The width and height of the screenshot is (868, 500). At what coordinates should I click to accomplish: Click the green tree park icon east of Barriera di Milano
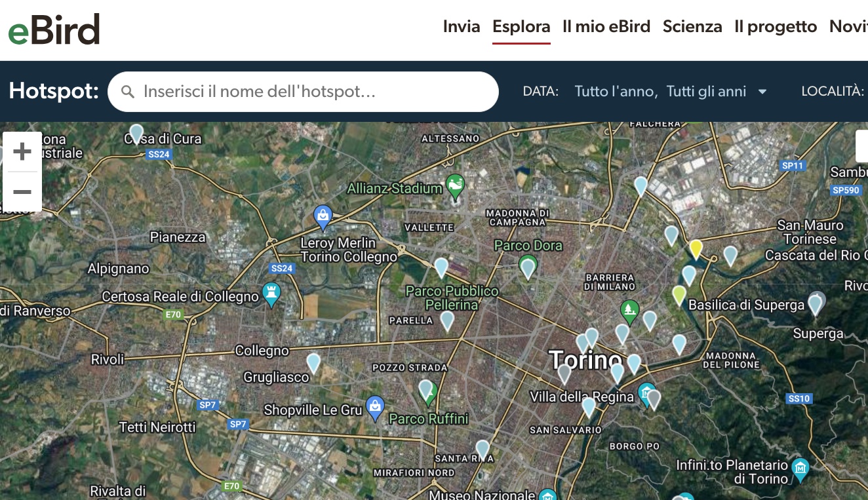pyautogui.click(x=629, y=312)
